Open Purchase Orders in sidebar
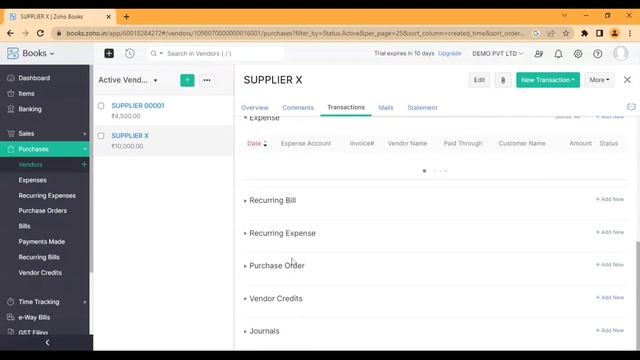Screen dimensions: 640x360 tap(42, 211)
